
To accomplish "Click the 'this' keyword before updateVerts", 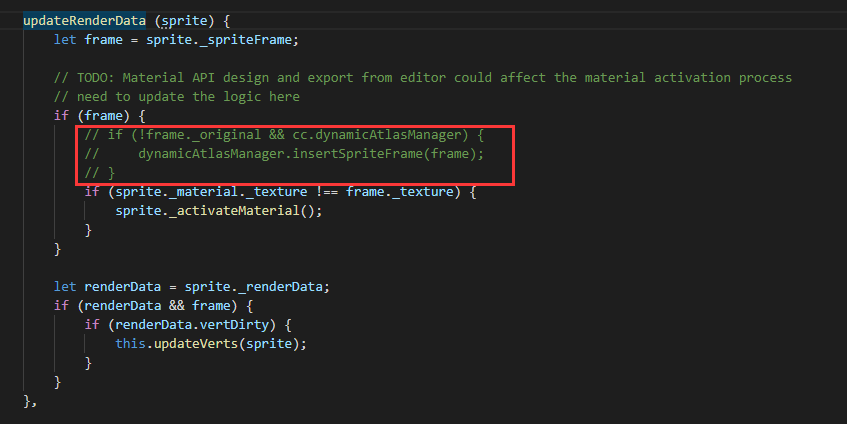I will [x=130, y=345].
